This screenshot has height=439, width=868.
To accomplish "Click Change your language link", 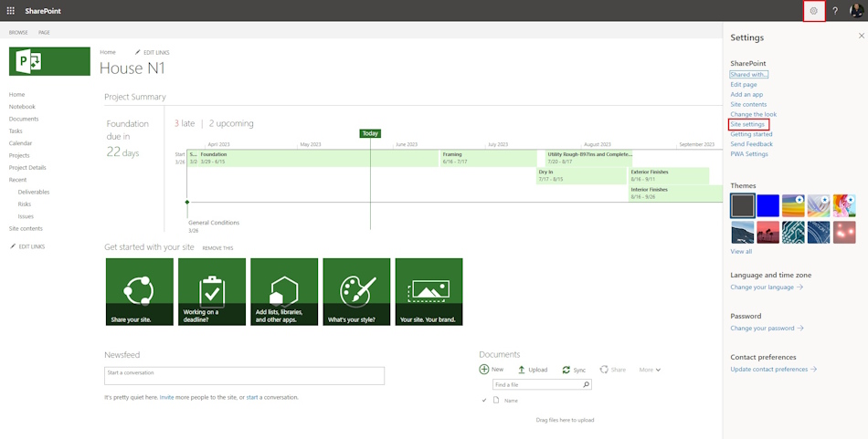I will (x=767, y=287).
